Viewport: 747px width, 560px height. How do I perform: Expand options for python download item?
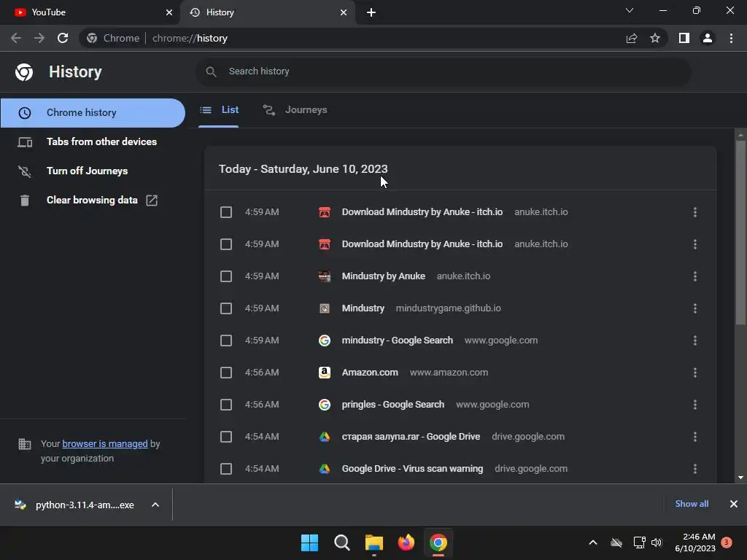pos(155,505)
